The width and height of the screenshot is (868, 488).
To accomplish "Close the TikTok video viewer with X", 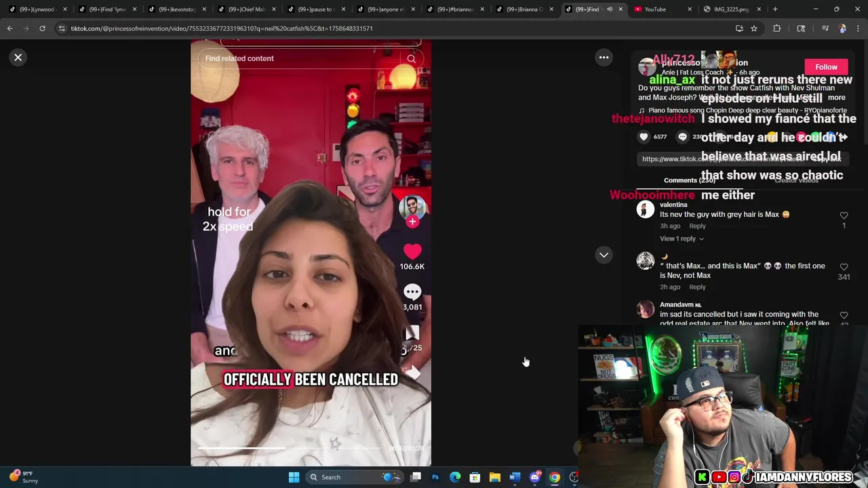I will pos(18,58).
